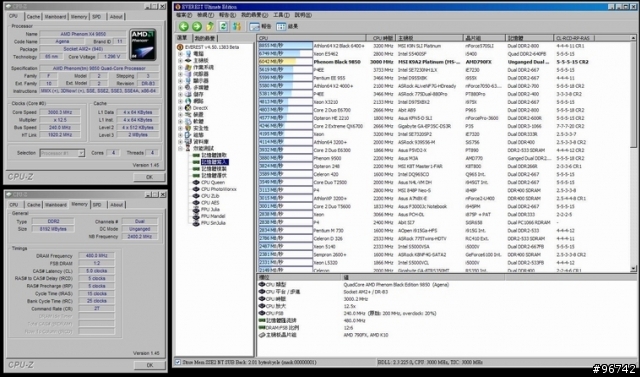Select the 伺服器 server tree node icon
The height and width of the screenshot is (377, 640).
point(188,74)
